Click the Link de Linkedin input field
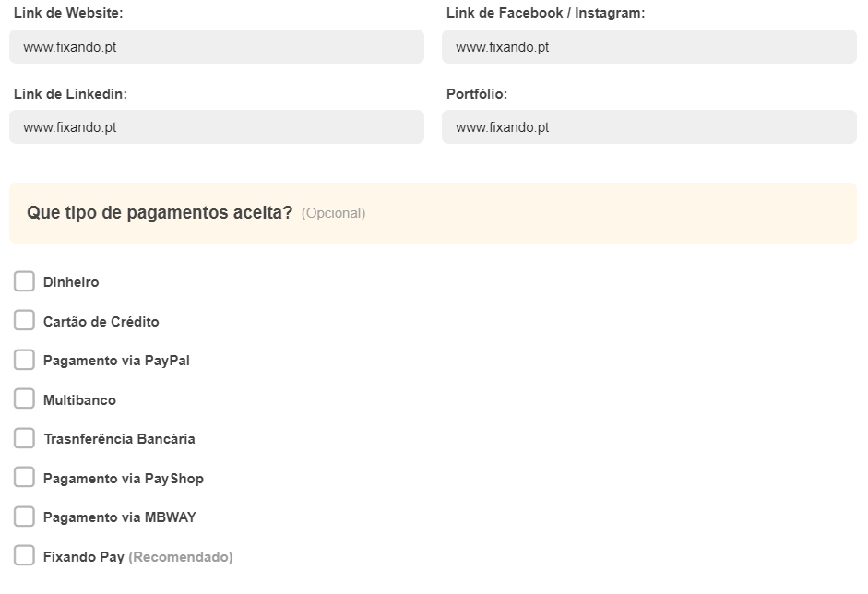868x594 pixels. click(x=217, y=126)
